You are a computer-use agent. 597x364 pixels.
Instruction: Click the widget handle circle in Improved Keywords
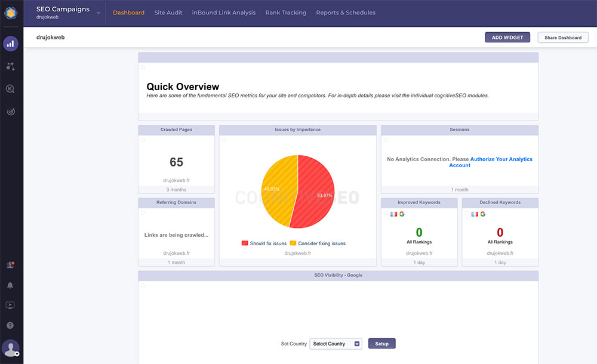(386, 213)
